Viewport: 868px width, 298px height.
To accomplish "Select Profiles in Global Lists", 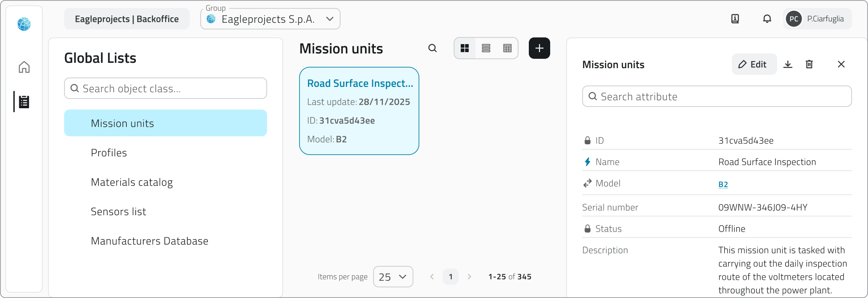I will click(109, 153).
